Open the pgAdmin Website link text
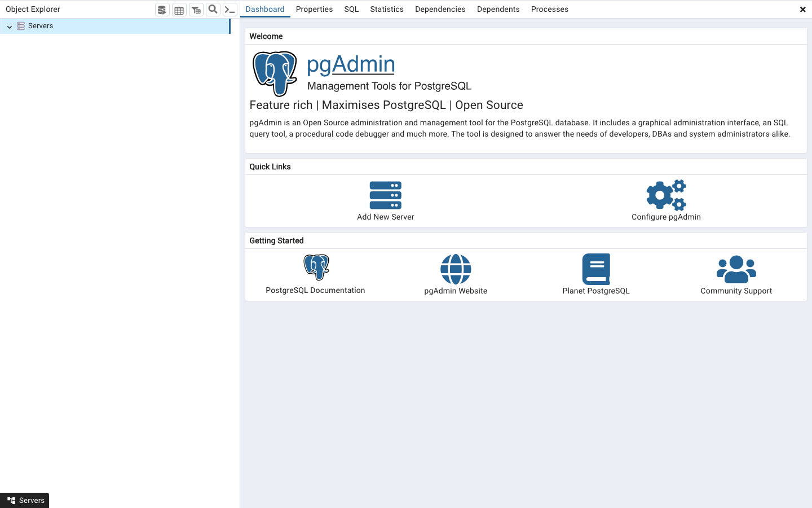 [x=456, y=291]
